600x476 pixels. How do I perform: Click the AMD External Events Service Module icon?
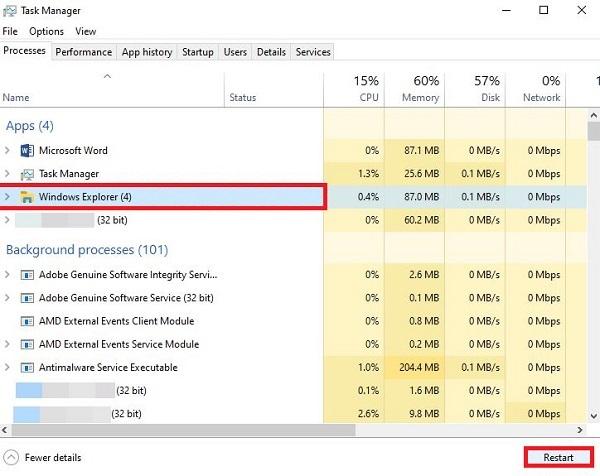click(27, 345)
